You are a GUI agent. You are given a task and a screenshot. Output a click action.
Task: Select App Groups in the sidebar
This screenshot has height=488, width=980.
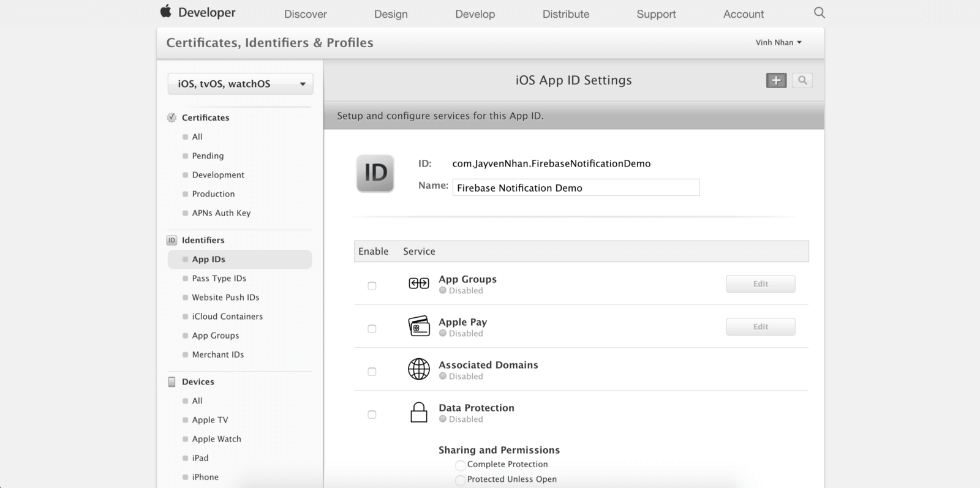pos(216,335)
